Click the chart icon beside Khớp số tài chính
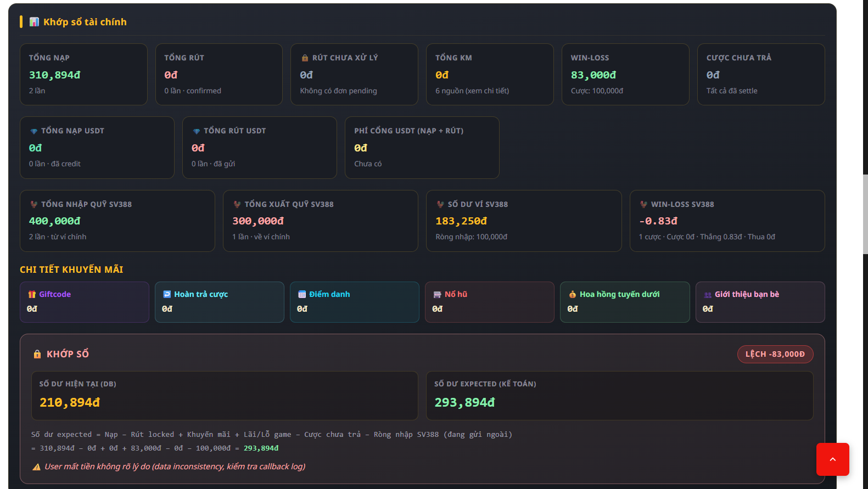This screenshot has height=489, width=868. pos(34,22)
